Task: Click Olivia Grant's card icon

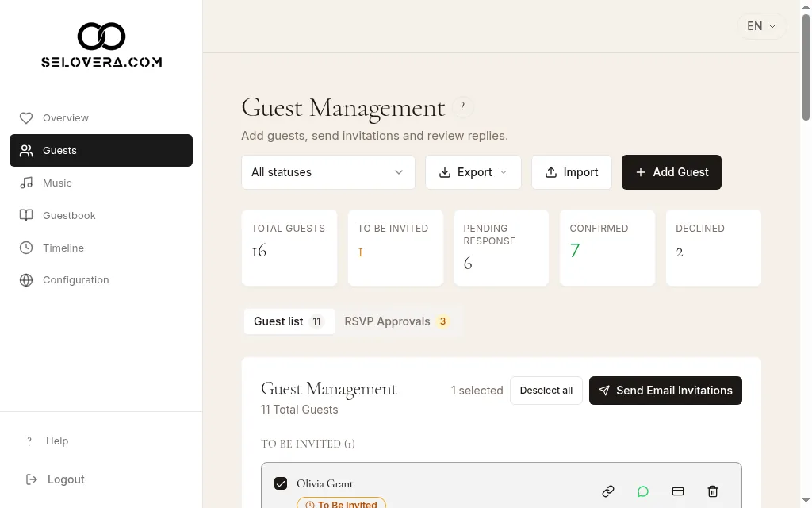Action: 678,491
